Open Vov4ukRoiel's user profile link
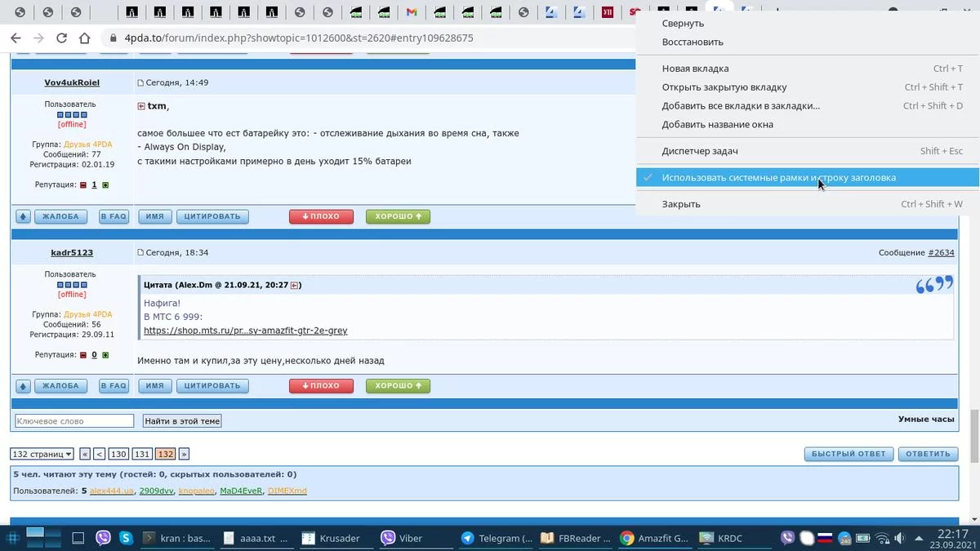 tap(72, 82)
